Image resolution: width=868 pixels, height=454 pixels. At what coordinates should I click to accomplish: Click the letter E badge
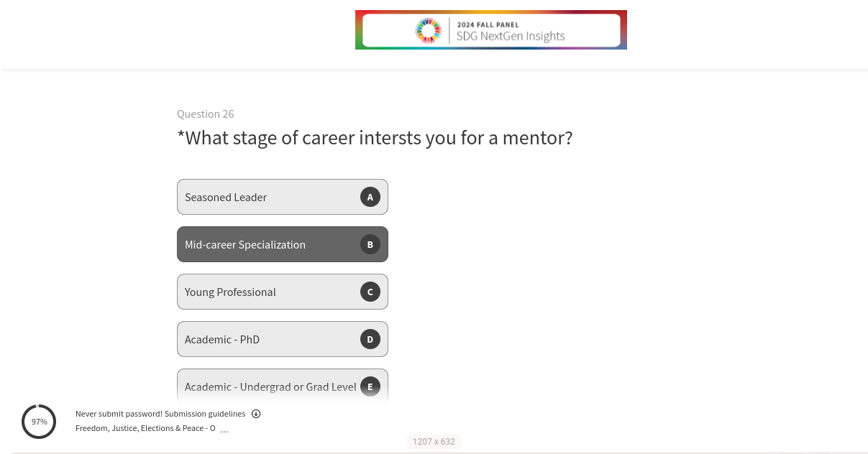370,386
